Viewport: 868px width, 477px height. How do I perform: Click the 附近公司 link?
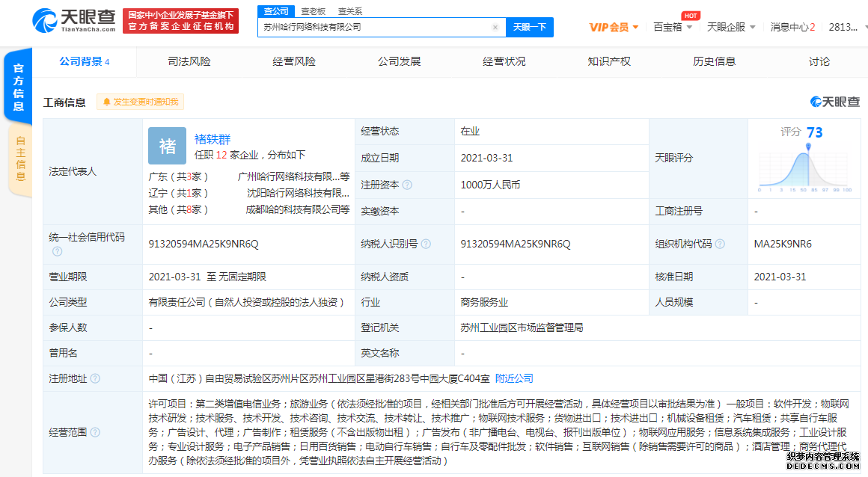(514, 378)
